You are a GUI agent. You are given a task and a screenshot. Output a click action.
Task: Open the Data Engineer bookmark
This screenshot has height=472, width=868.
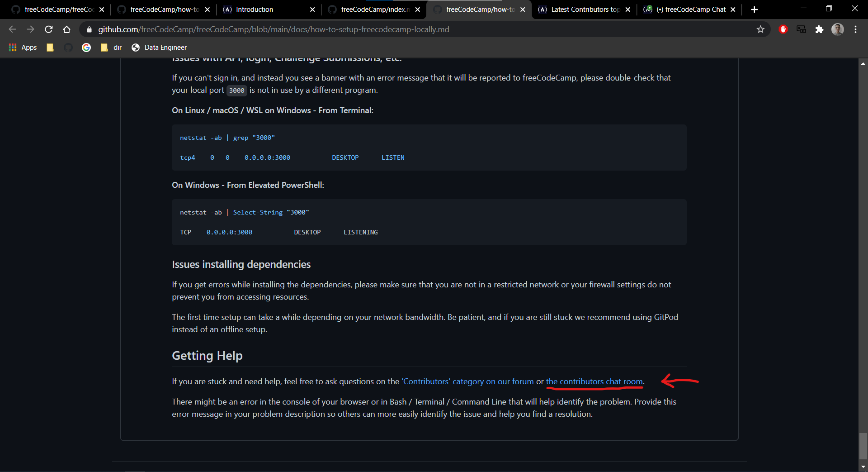[159, 48]
